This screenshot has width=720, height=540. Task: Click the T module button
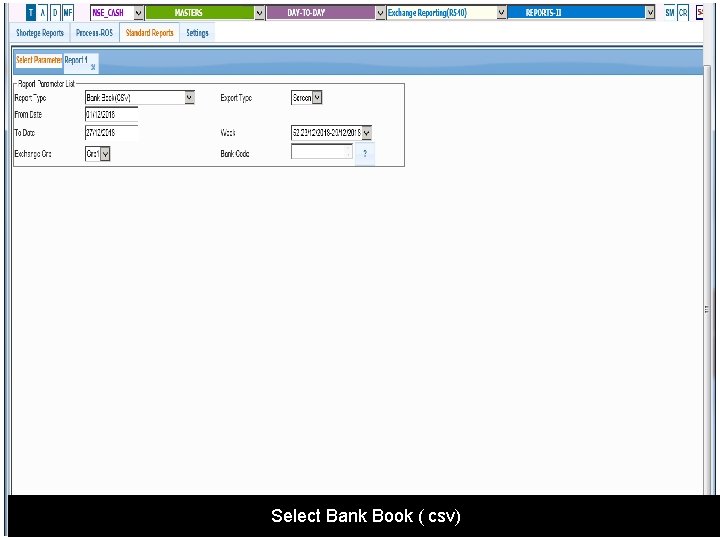(x=31, y=13)
